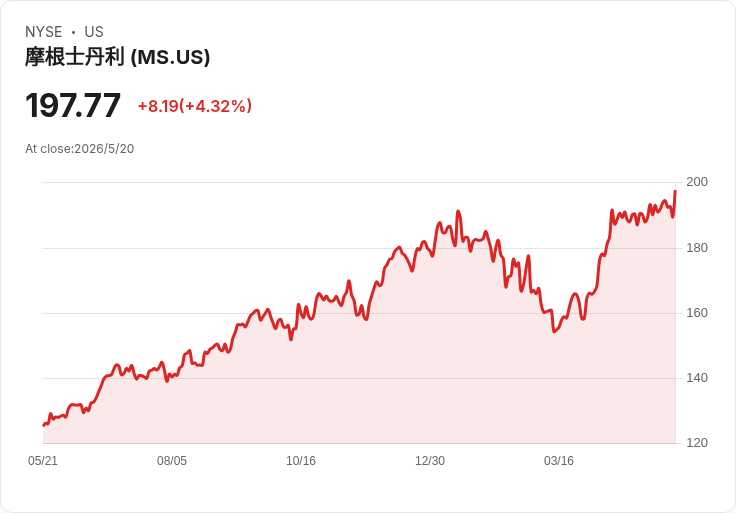The image size is (736, 513).
Task: Click the stock title 摩根士丹利 (MS.US)
Action: pyautogui.click(x=117, y=57)
